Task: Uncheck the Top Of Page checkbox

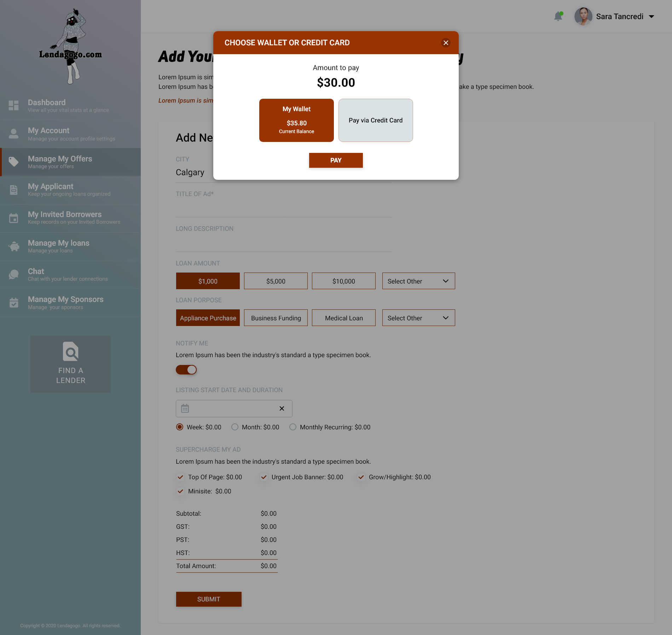Action: point(180,477)
